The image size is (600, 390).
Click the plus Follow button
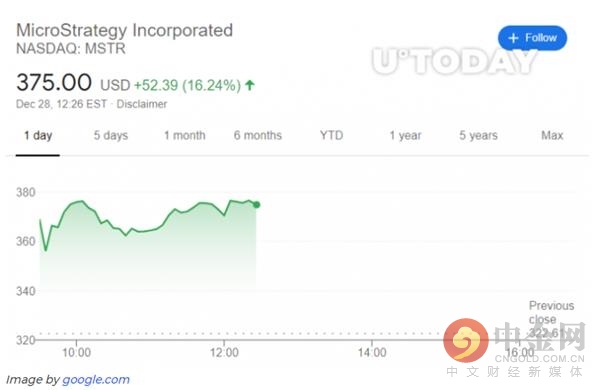532,38
